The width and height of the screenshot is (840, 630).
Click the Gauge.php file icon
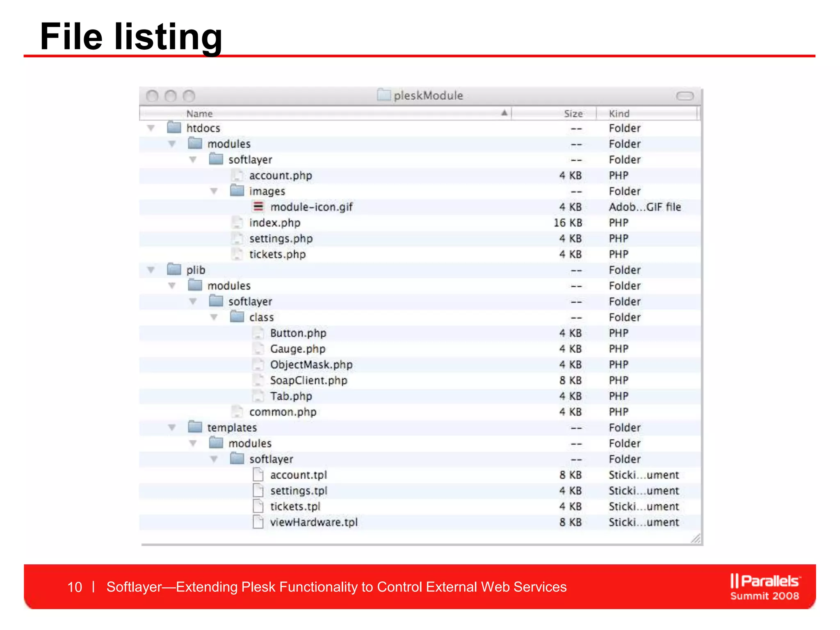[258, 349]
